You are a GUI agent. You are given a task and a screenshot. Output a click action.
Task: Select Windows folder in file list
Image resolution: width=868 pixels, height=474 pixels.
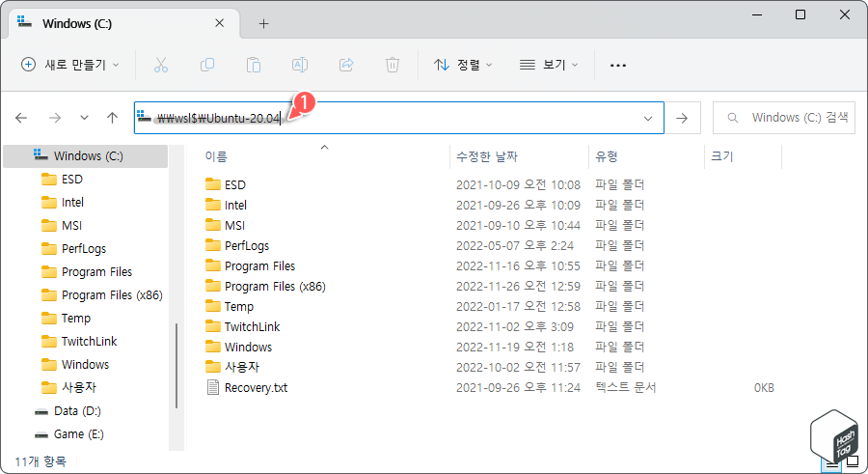click(x=248, y=347)
